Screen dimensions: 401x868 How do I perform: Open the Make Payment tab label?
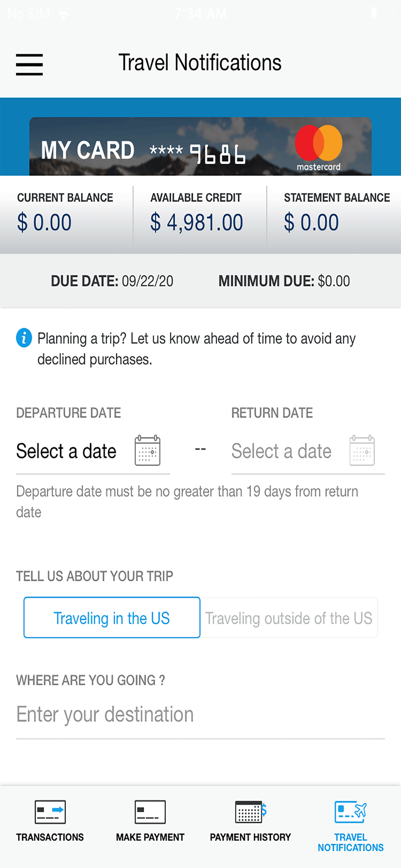click(150, 837)
